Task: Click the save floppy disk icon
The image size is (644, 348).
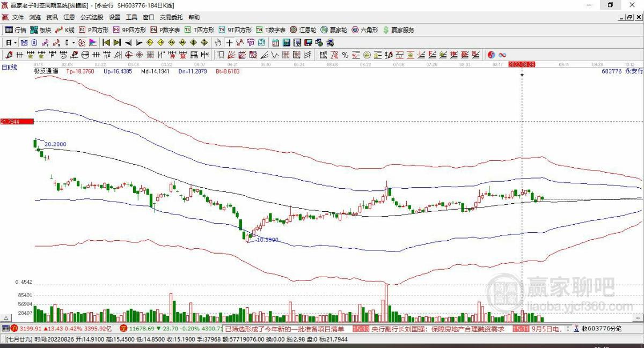Action: pos(307,42)
